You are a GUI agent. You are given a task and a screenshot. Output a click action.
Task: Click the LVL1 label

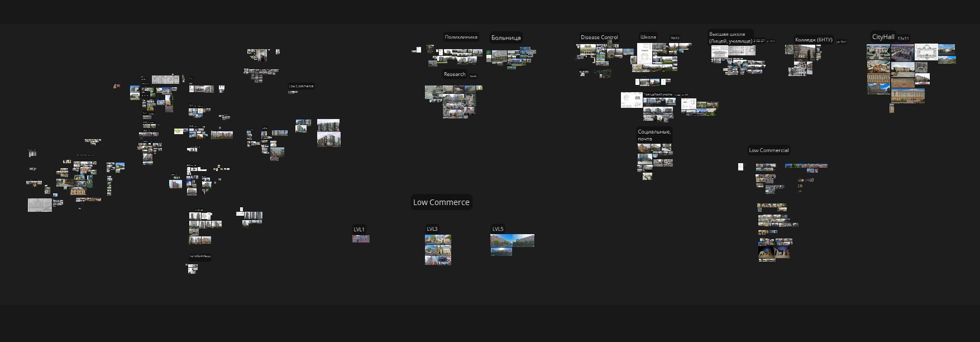click(358, 230)
